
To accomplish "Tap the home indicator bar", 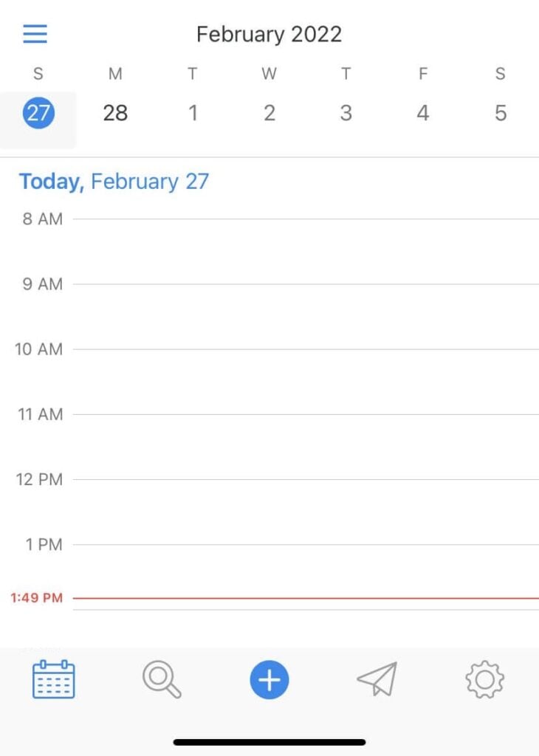I will [269, 742].
